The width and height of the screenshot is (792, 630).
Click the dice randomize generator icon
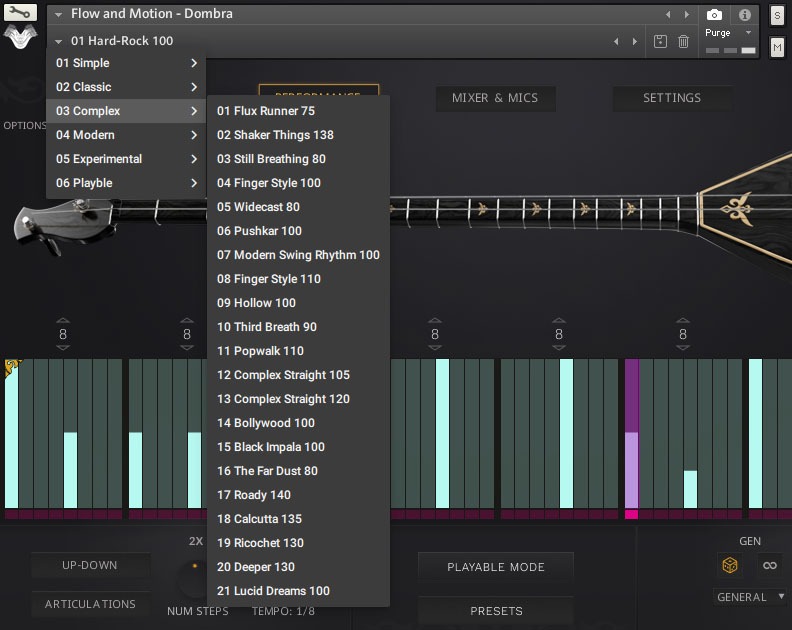[731, 566]
